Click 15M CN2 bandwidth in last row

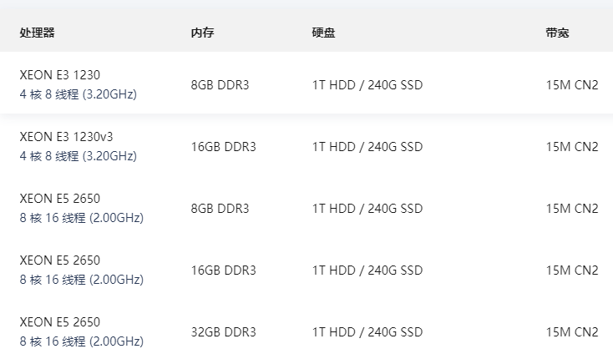tap(572, 332)
